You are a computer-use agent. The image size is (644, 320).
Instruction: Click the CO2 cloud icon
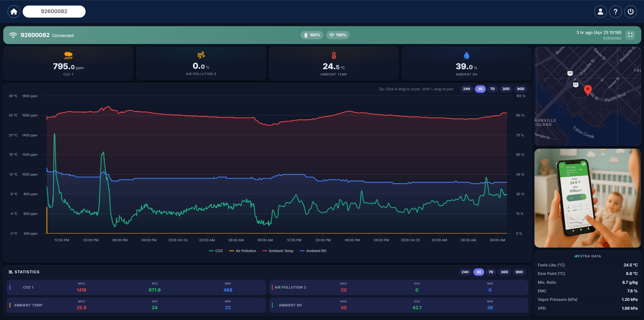pos(68,55)
